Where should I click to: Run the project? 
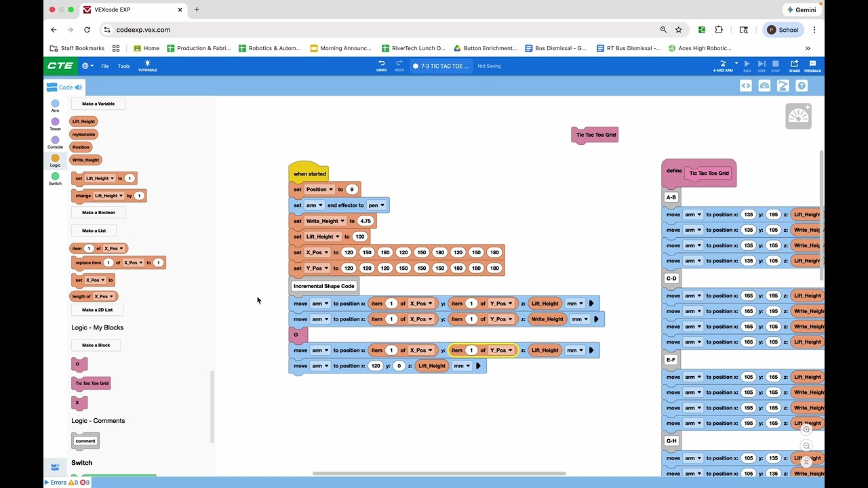point(747,66)
